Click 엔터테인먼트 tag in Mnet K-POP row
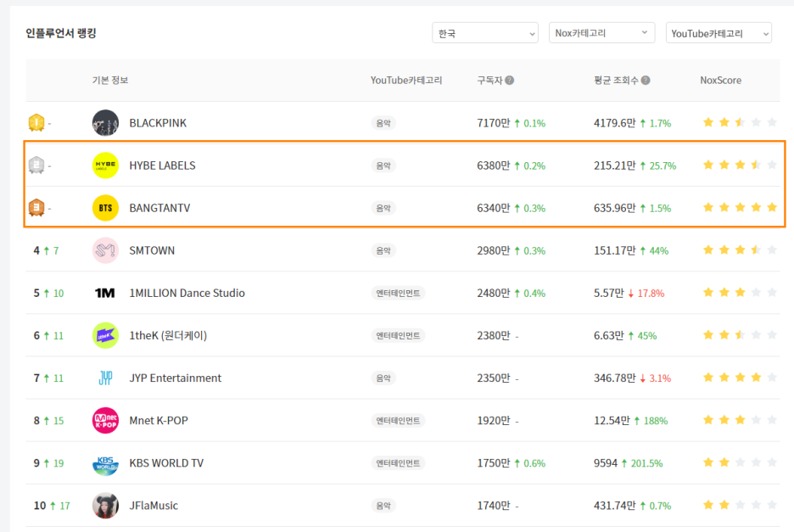 tap(398, 421)
